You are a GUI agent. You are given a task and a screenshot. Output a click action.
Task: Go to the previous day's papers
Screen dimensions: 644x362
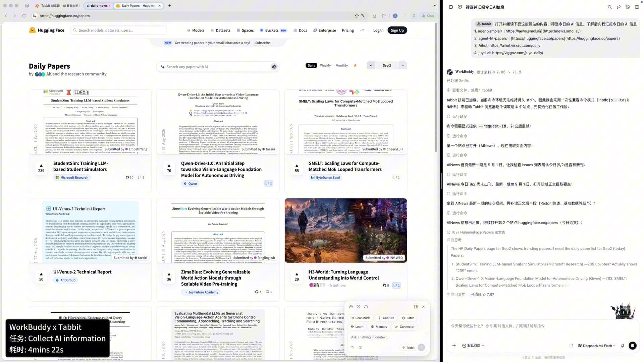(371, 65)
